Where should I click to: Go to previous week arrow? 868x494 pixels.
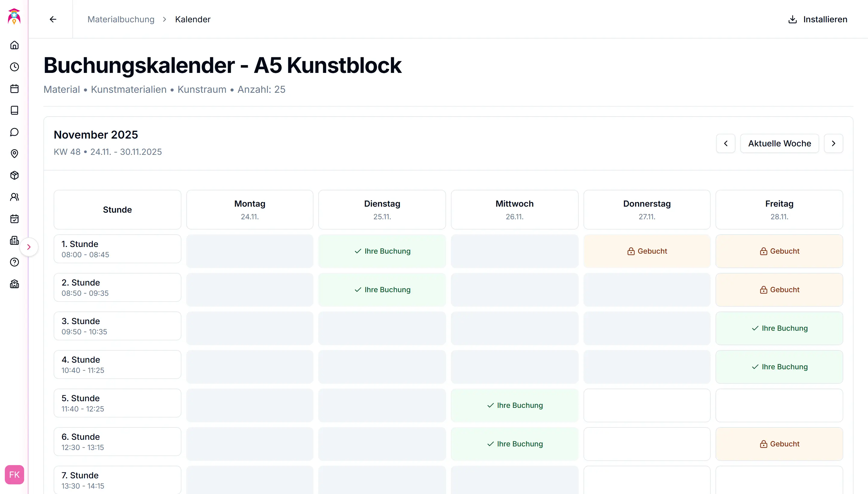point(725,143)
